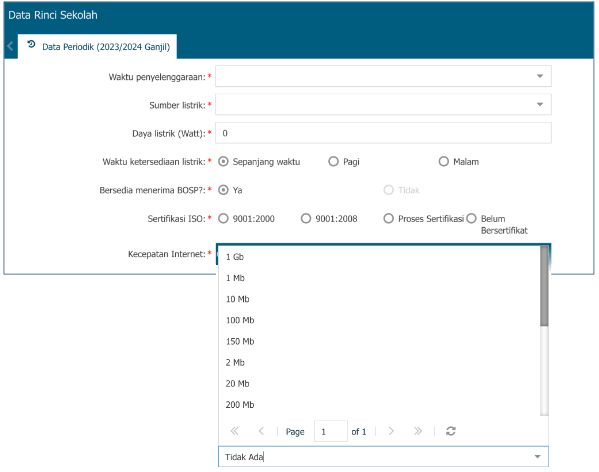Refresh the internet speed list
The height and width of the screenshot is (472, 599).
coord(451,431)
